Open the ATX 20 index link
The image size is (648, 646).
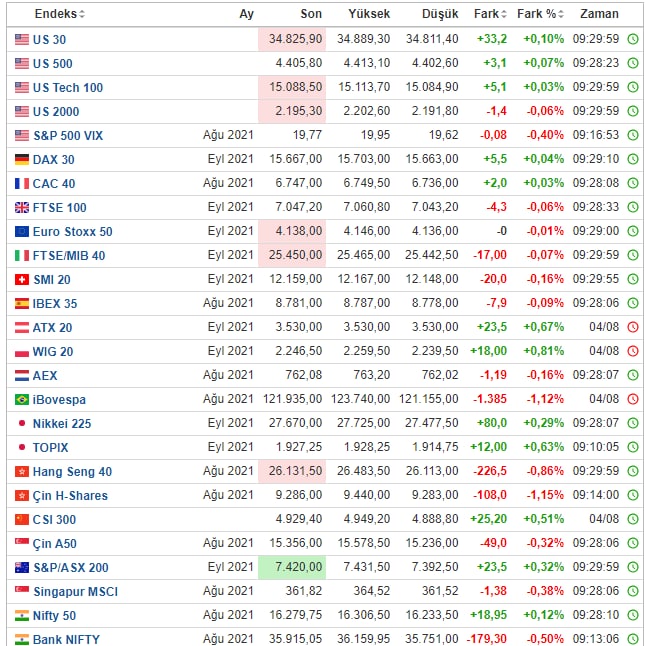(x=52, y=327)
